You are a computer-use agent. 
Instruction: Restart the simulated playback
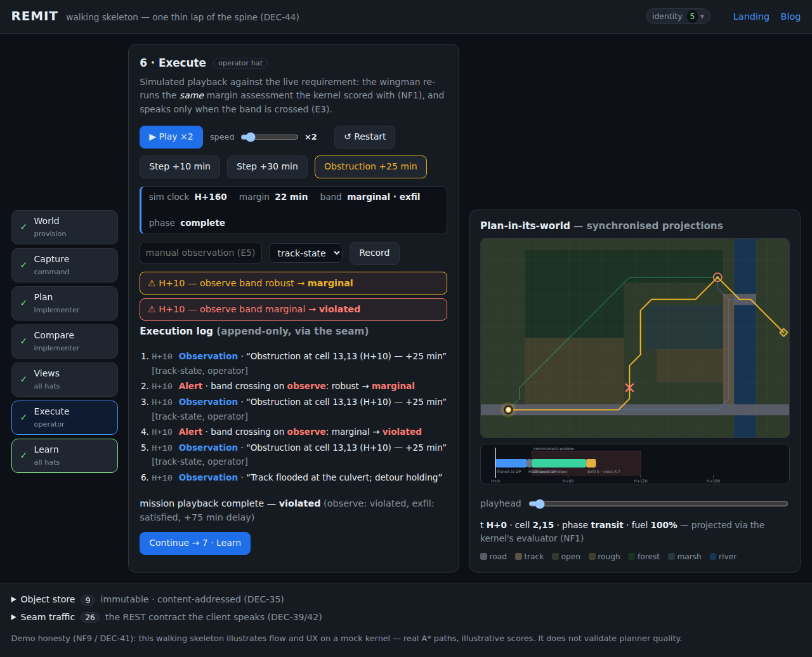click(365, 136)
